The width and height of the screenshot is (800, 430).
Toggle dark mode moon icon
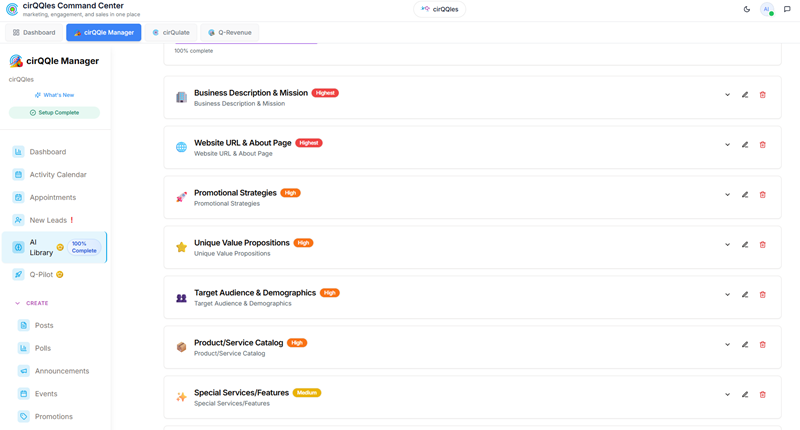point(746,9)
